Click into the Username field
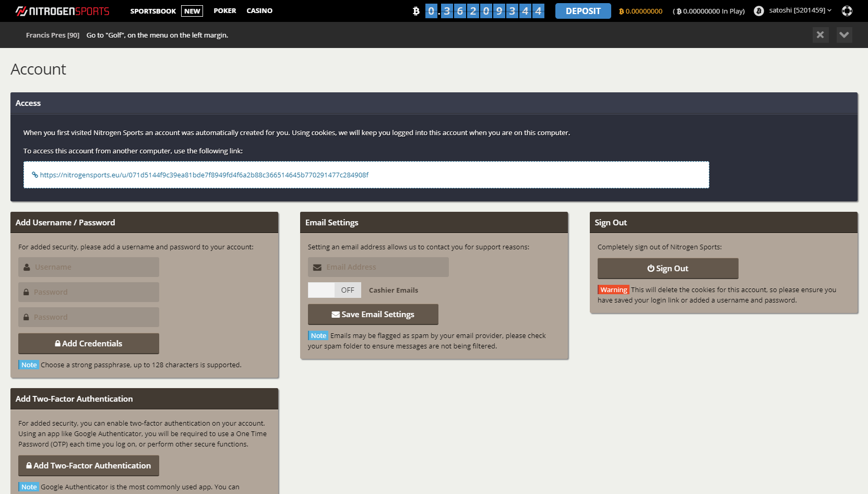 click(x=89, y=267)
